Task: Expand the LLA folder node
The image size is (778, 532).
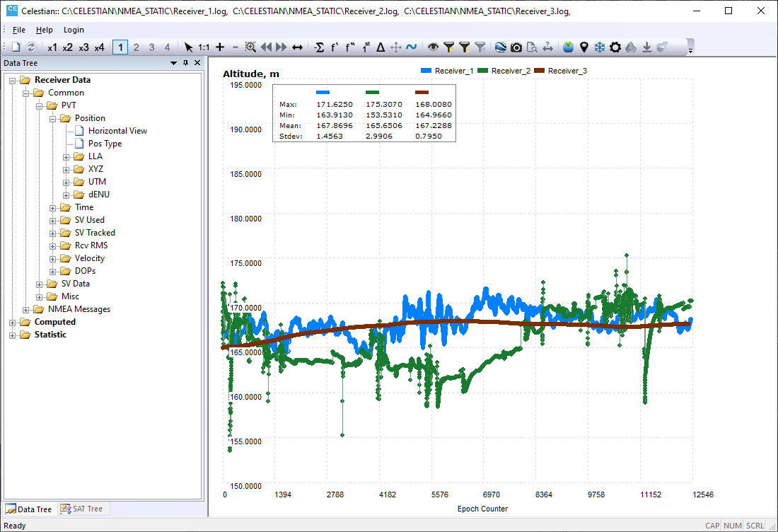Action: click(66, 156)
